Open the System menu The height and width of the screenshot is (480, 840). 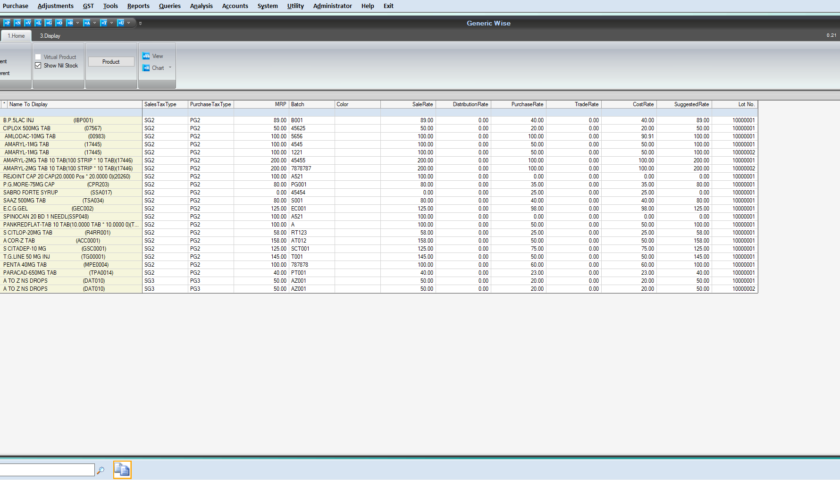click(267, 6)
